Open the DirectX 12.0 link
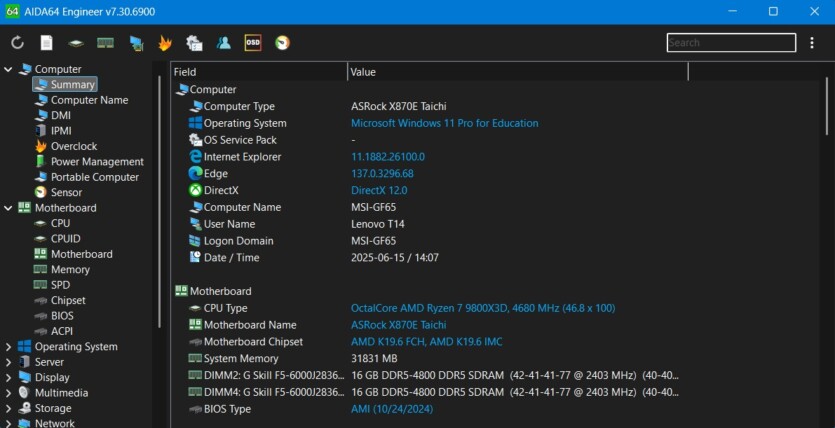The width and height of the screenshot is (835, 428). pos(379,190)
